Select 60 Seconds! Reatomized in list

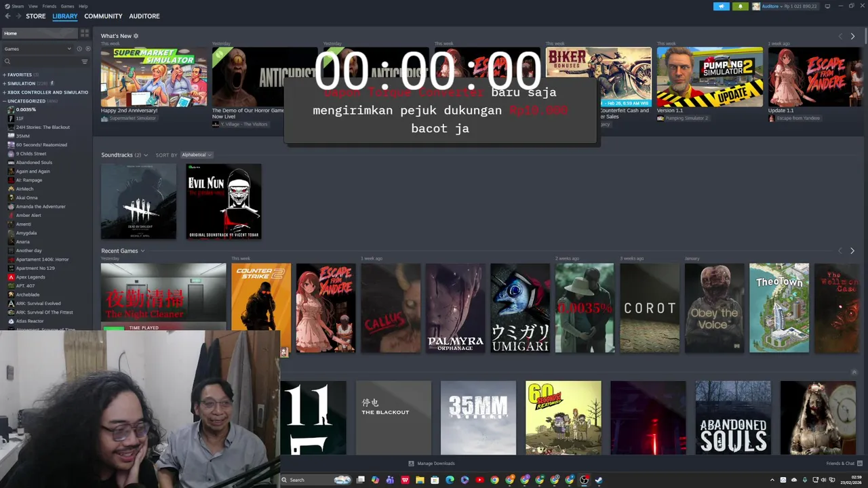pos(41,145)
